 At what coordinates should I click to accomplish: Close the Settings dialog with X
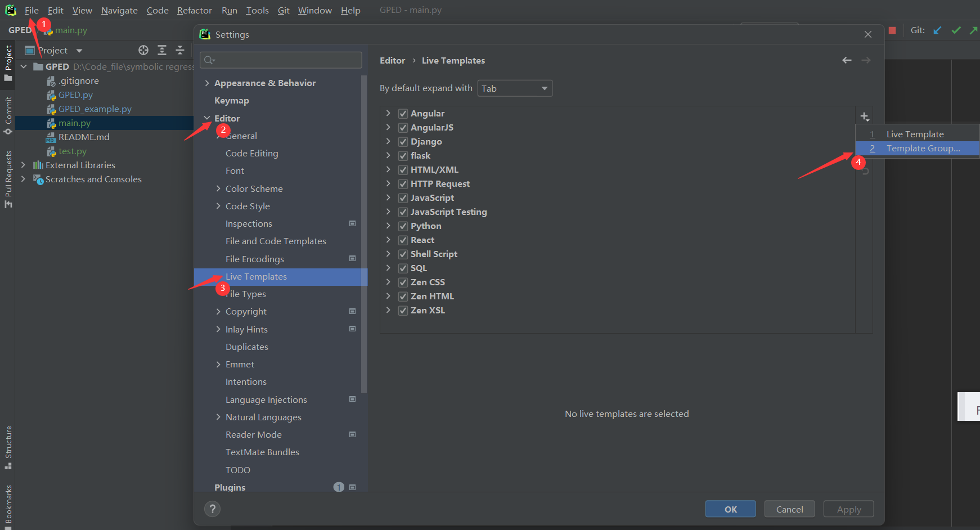[868, 34]
